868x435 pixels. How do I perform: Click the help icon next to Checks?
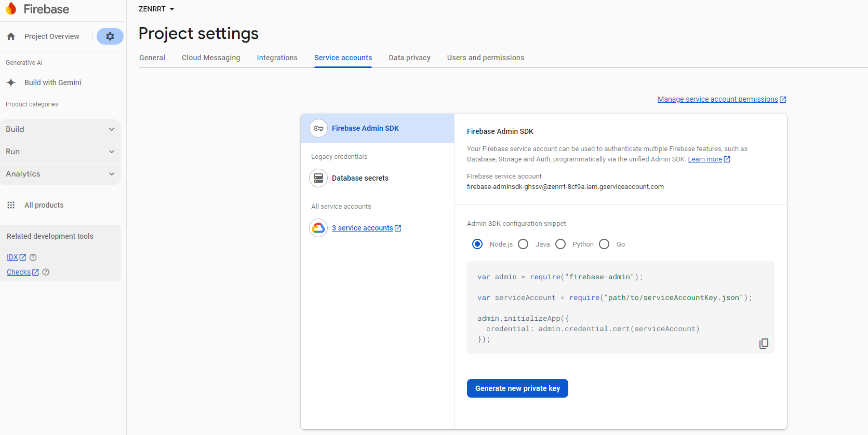point(46,272)
